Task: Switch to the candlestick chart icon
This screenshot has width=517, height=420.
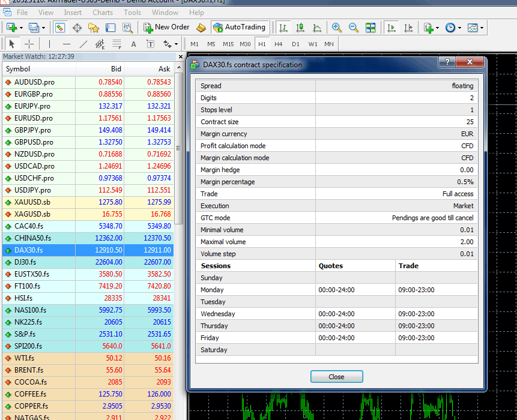Action: point(300,28)
